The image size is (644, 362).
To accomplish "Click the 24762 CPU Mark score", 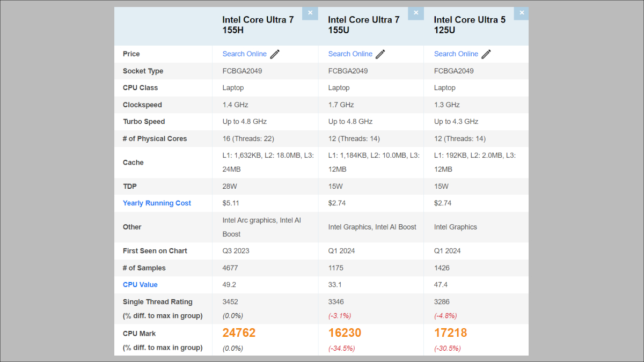I will [239, 333].
